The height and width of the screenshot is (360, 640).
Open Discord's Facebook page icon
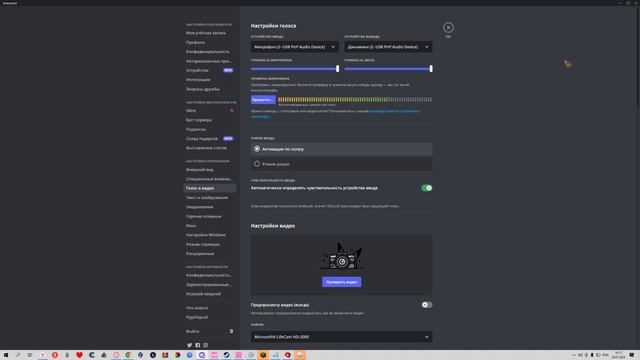tap(198, 345)
